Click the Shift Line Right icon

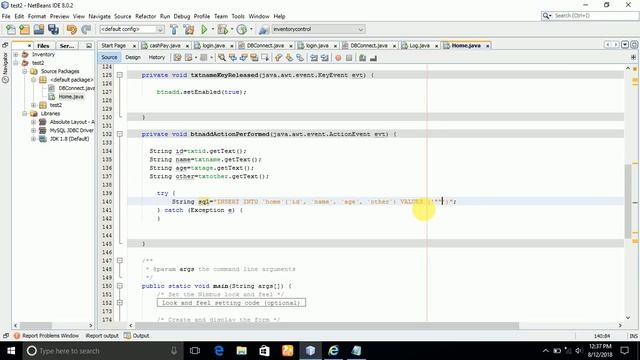coord(324,58)
